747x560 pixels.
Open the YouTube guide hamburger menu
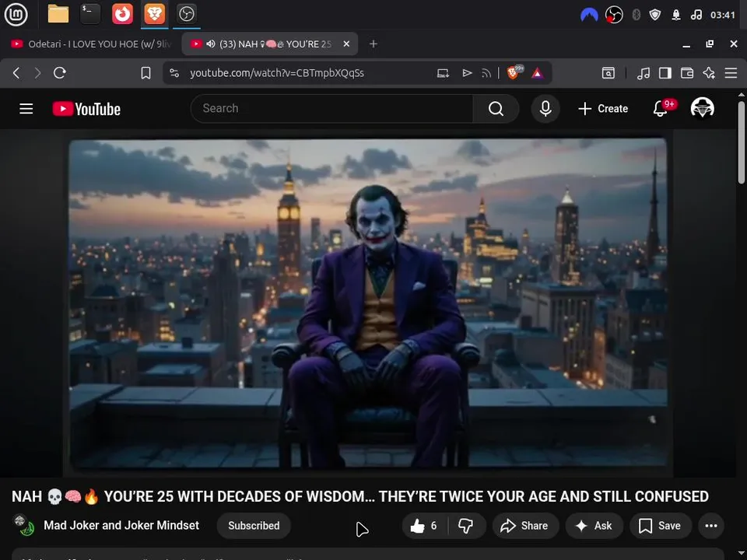pos(26,109)
